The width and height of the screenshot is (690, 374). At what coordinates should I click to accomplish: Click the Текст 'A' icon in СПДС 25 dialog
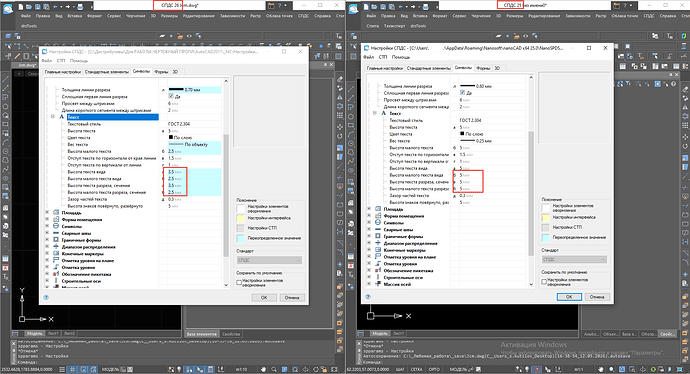pos(383,113)
